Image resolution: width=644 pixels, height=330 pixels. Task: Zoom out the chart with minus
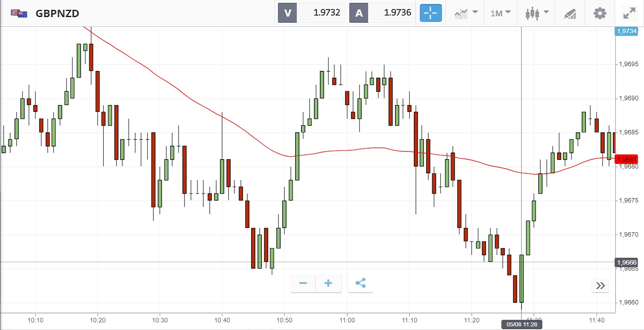coord(303,283)
